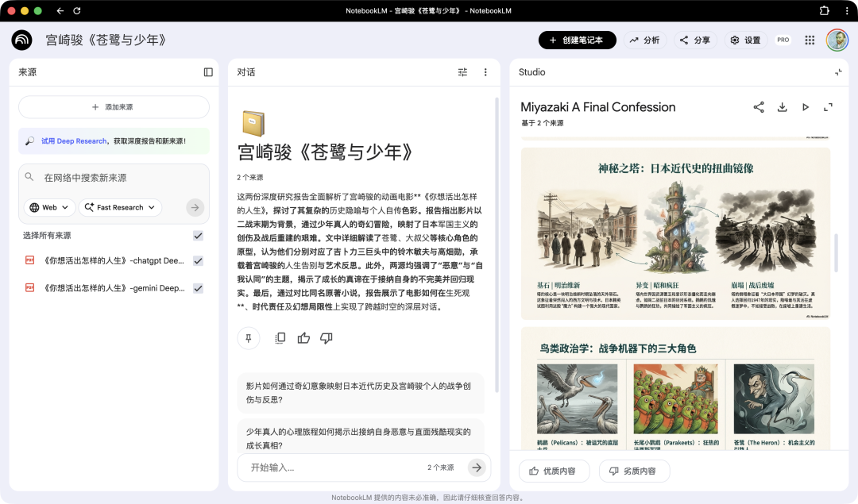Give the summary a thumbs down
Viewport: 858px width, 504px height.
[x=327, y=338]
